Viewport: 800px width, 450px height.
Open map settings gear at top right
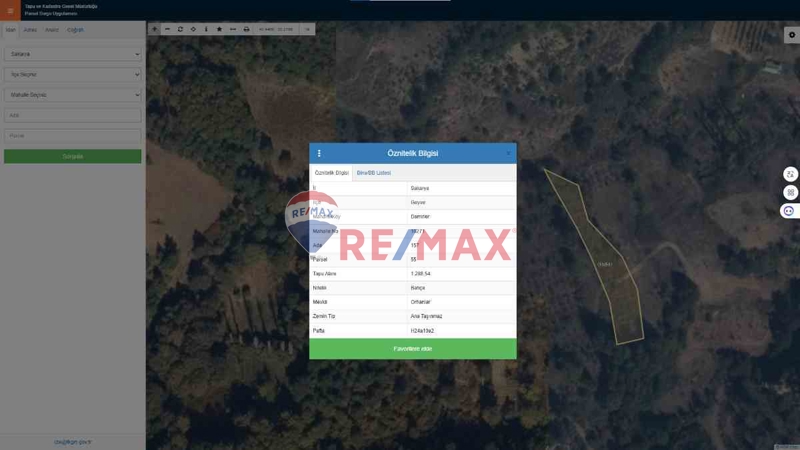[x=791, y=35]
